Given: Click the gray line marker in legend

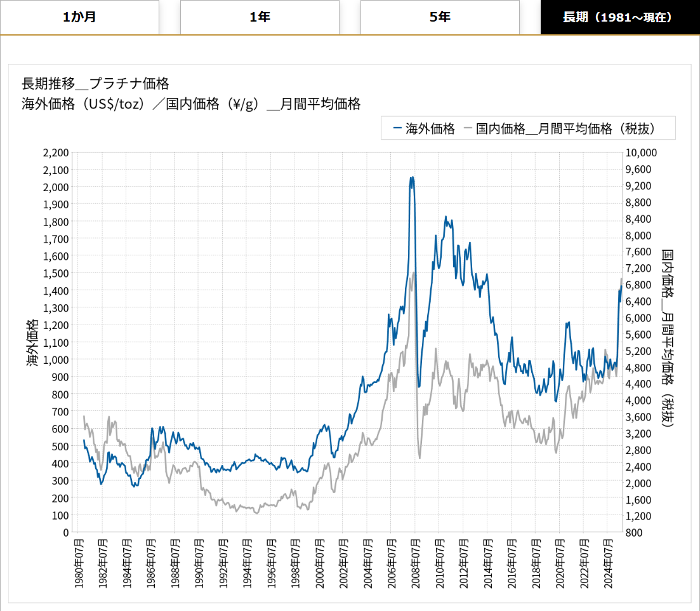Looking at the screenshot, I should click(x=468, y=128).
